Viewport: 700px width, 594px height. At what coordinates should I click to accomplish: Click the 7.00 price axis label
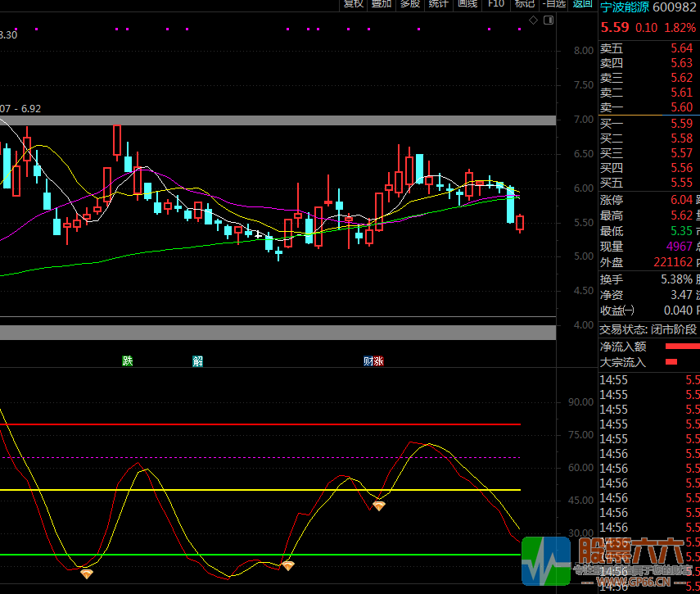point(584,120)
